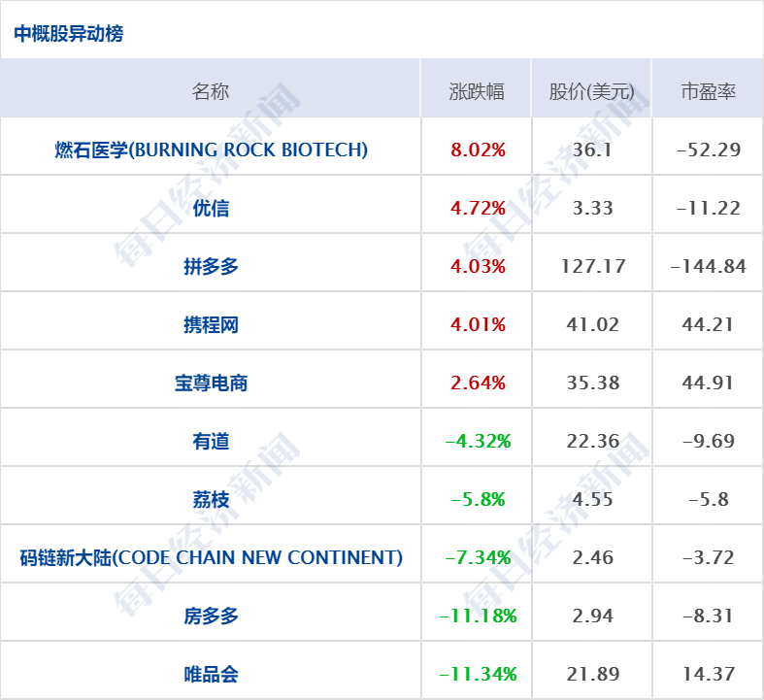Open the 唯品会 stock link
The width and height of the screenshot is (764, 700).
tap(211, 674)
